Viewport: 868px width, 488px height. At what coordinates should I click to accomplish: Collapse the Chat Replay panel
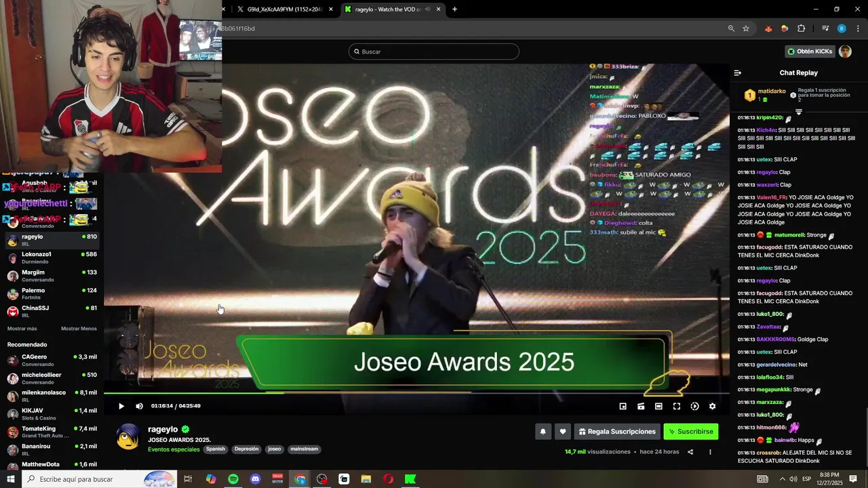pyautogui.click(x=738, y=73)
